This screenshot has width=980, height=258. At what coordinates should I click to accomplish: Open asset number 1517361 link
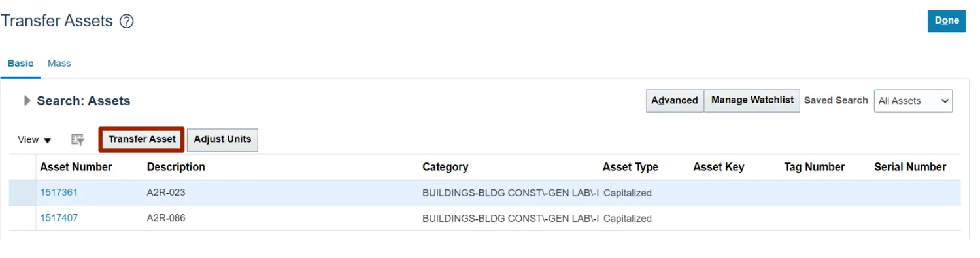59,193
